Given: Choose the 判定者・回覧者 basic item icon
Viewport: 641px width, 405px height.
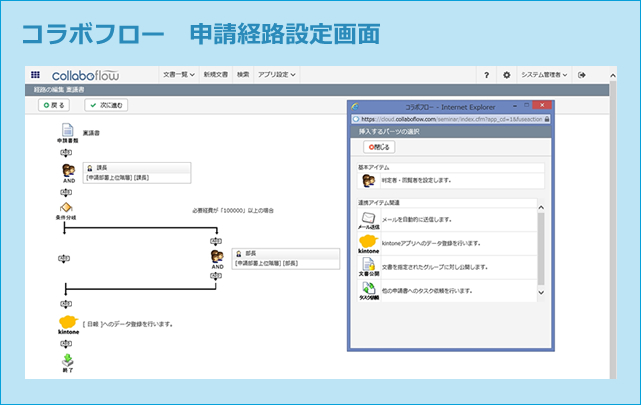Looking at the screenshot, I should coord(368,180).
